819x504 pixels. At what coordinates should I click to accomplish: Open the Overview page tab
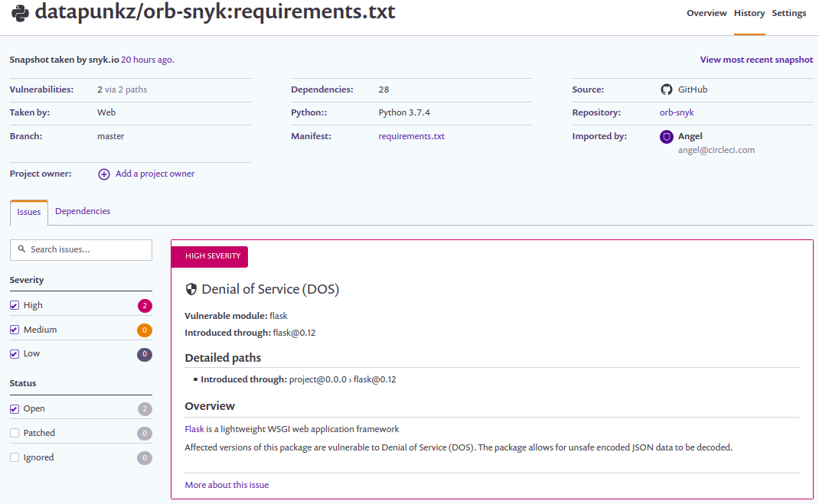point(706,13)
